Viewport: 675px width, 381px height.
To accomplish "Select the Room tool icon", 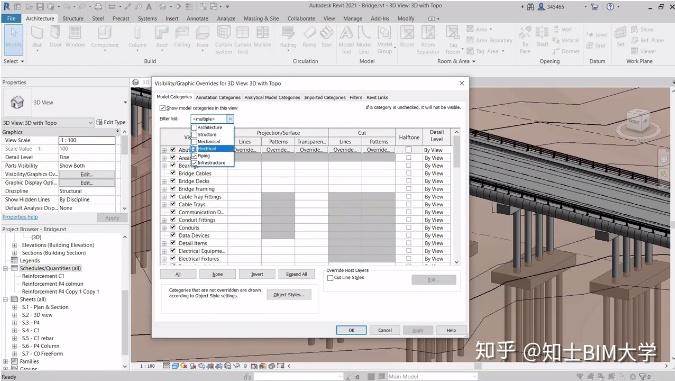I will 407,33.
